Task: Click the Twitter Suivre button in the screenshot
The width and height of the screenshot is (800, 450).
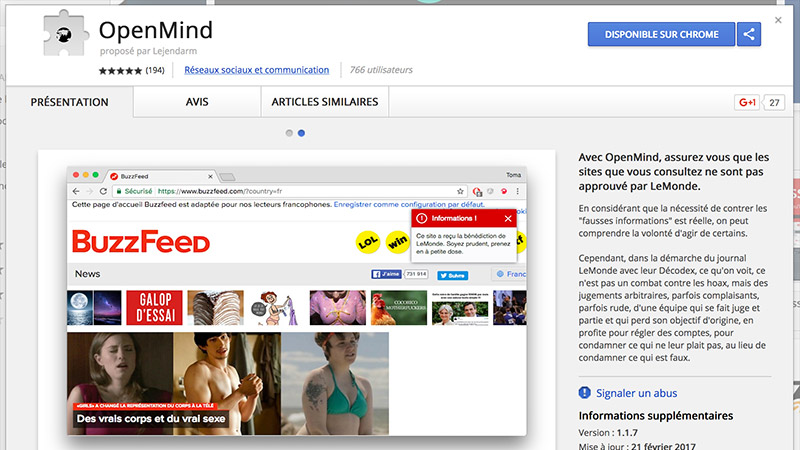Action: (x=453, y=276)
